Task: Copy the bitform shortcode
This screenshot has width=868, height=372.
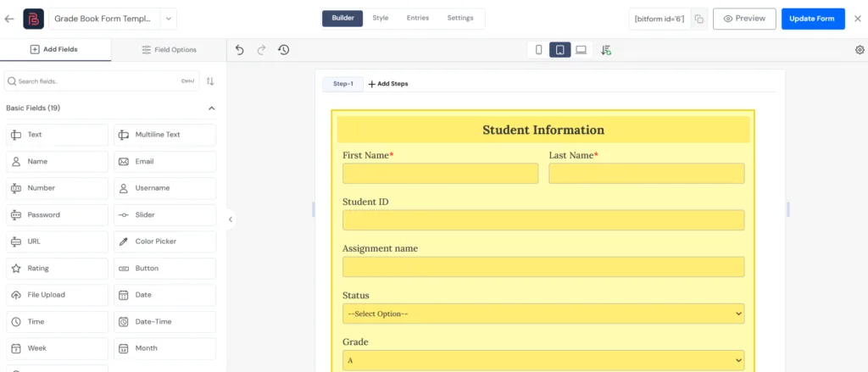Action: (699, 19)
